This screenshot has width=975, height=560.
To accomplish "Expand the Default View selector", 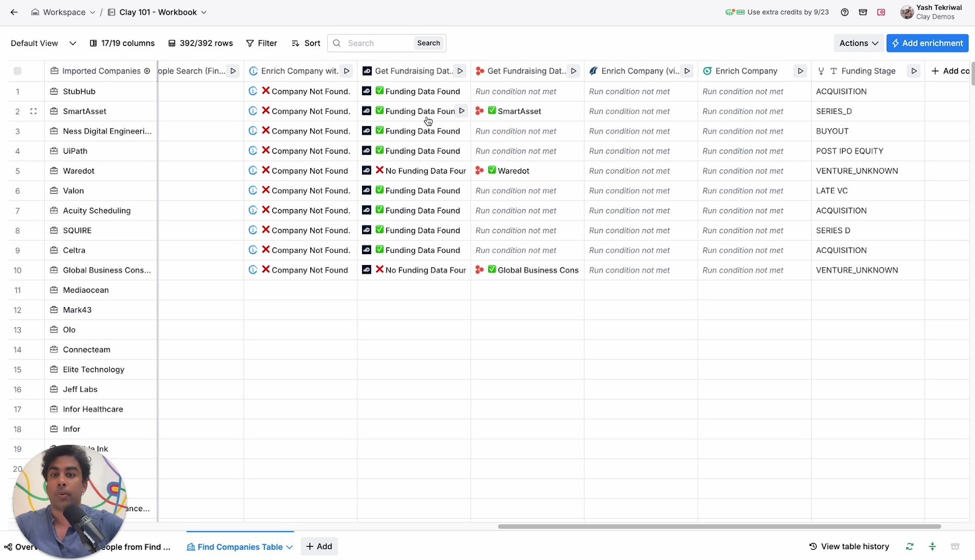I will point(43,43).
